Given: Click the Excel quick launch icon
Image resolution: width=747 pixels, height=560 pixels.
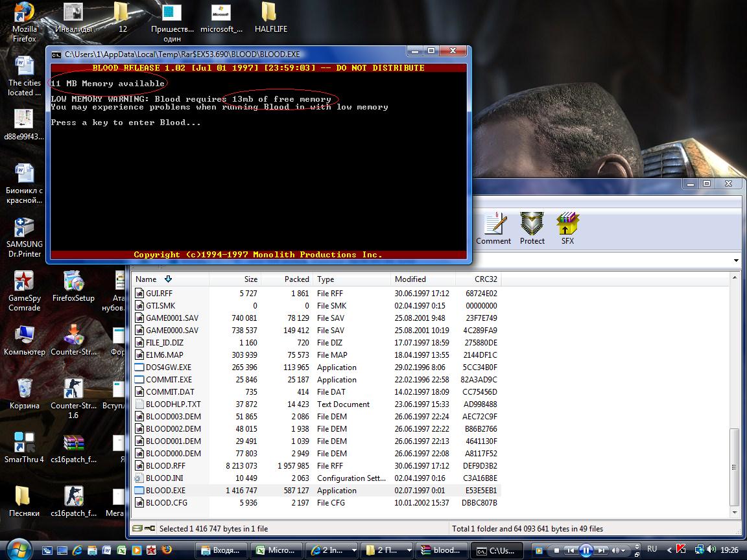Looking at the screenshot, I should [121, 550].
